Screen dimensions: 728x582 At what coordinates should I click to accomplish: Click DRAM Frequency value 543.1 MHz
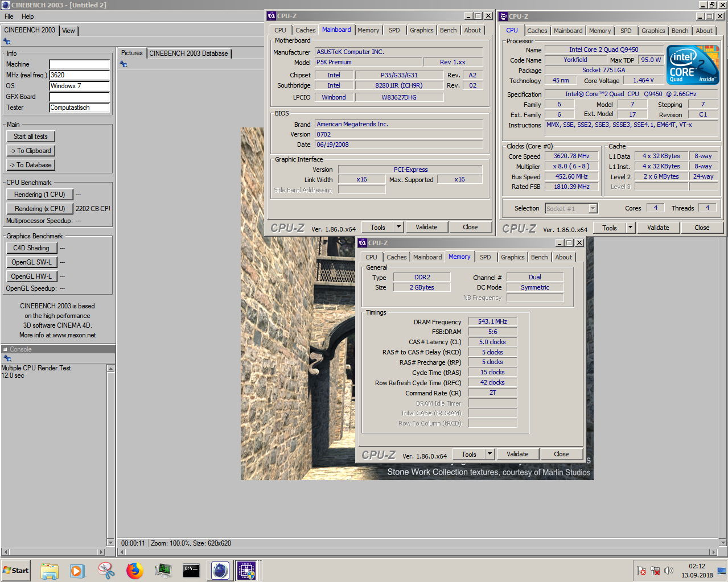tap(492, 321)
